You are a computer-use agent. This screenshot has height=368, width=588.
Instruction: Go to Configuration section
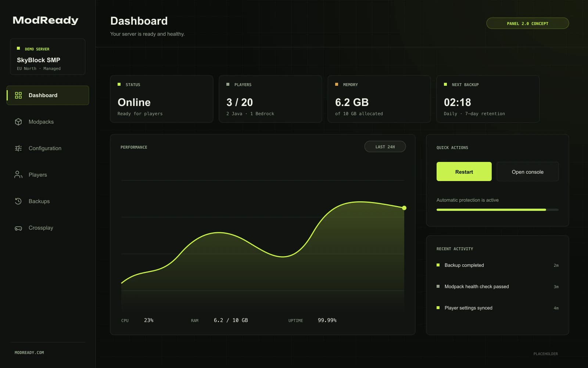(x=48, y=148)
